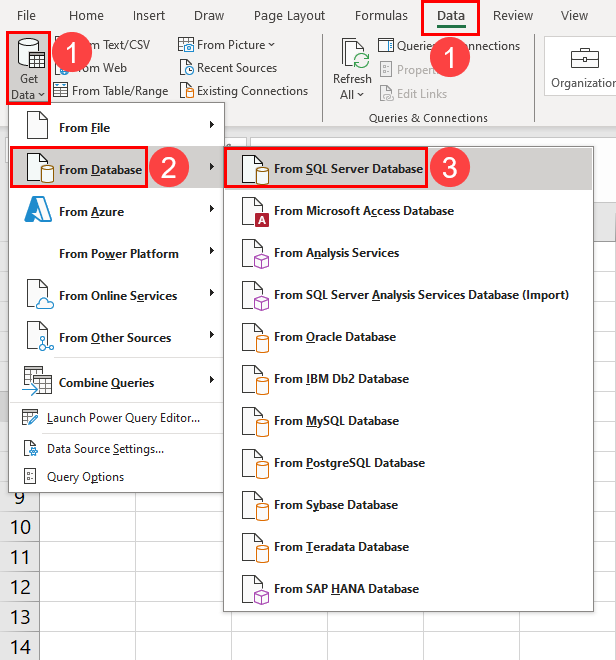
Task: Click the Analysis Services cube icon
Action: (255, 254)
